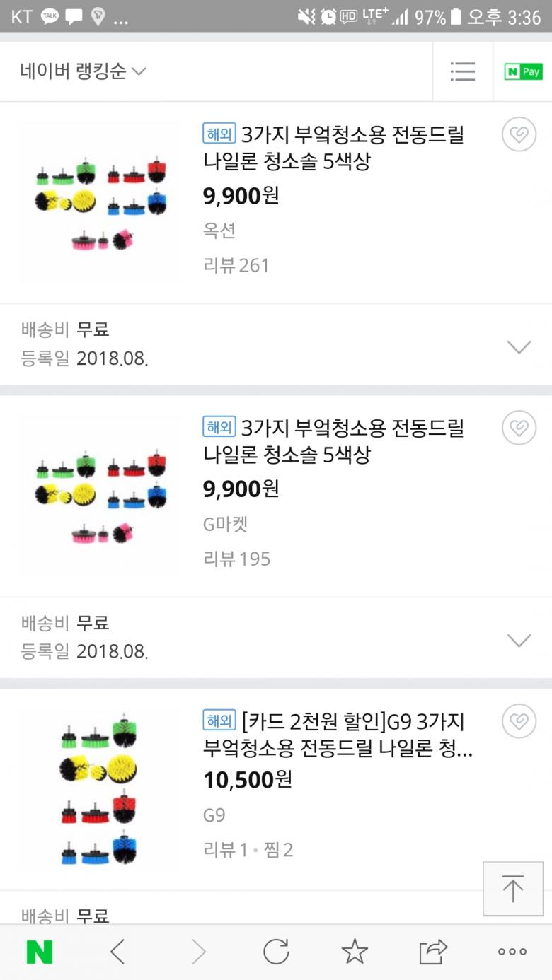Navigate back with the left arrow
The image size is (552, 980).
click(x=118, y=952)
